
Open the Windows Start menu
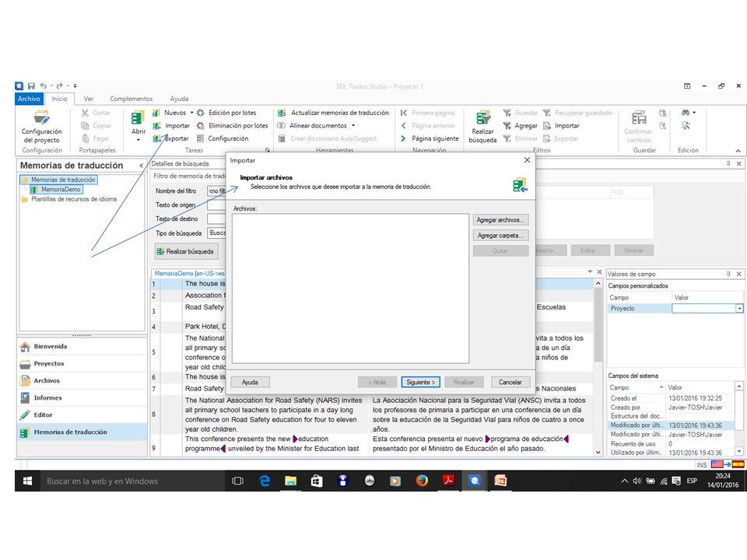click(28, 481)
